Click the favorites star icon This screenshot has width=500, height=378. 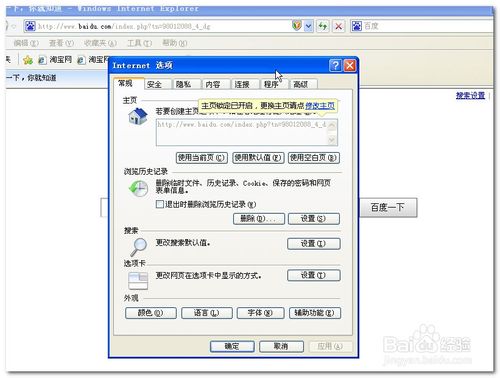pyautogui.click(x=28, y=60)
